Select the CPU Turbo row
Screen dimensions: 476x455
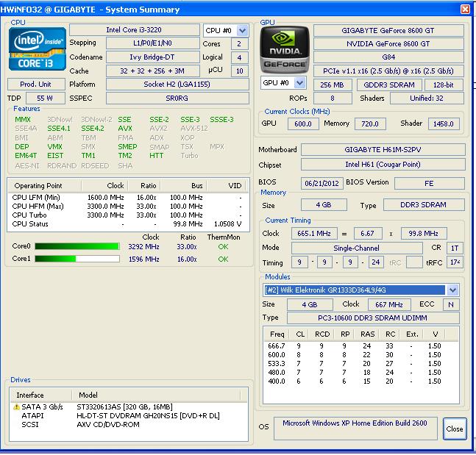point(128,215)
